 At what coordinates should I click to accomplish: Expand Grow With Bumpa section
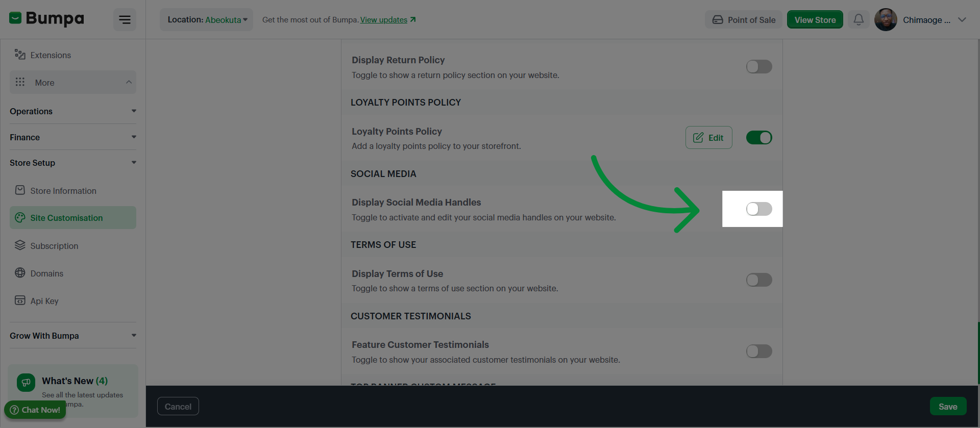(73, 336)
